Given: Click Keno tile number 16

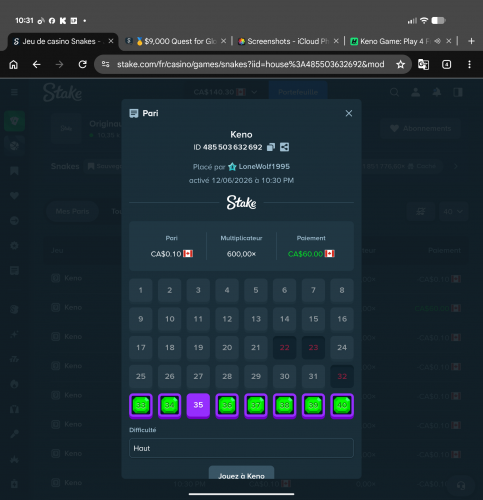Looking at the screenshot, I should coord(342,319).
